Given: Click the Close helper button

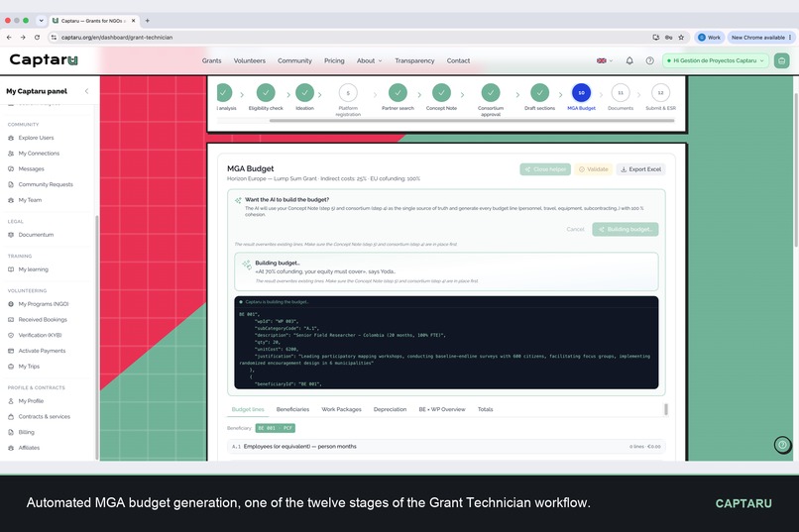Looking at the screenshot, I should tap(545, 169).
